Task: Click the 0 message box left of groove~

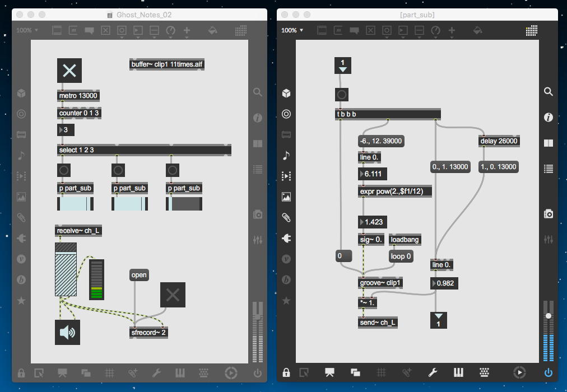Action: (x=343, y=256)
